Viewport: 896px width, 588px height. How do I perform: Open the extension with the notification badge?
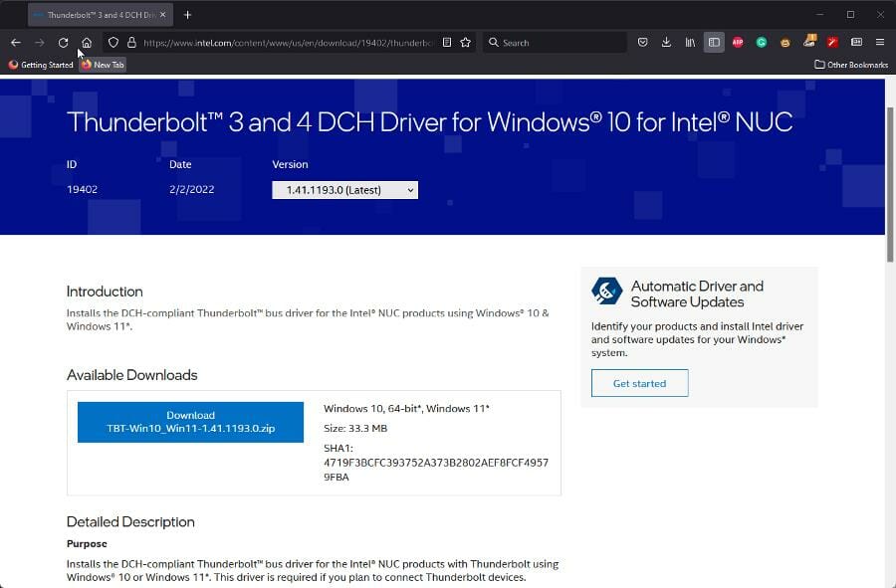pos(809,41)
